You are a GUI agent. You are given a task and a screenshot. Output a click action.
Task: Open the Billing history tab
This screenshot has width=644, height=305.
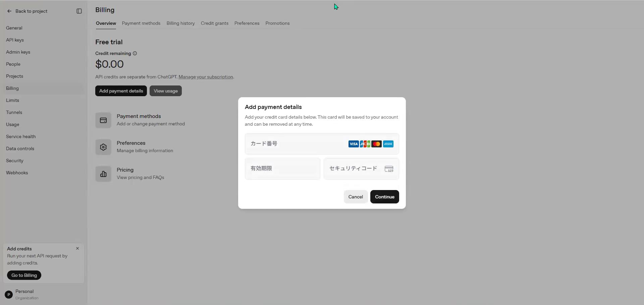coord(180,23)
